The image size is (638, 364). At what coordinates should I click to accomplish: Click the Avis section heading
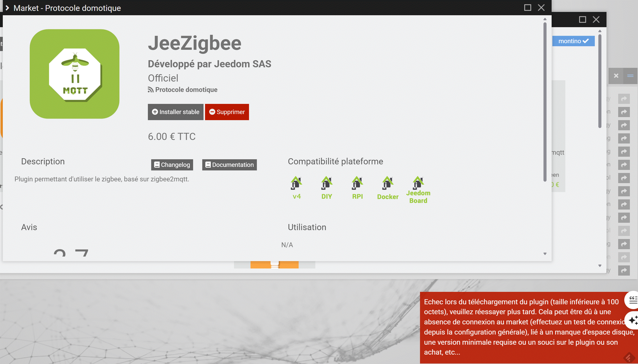(29, 227)
